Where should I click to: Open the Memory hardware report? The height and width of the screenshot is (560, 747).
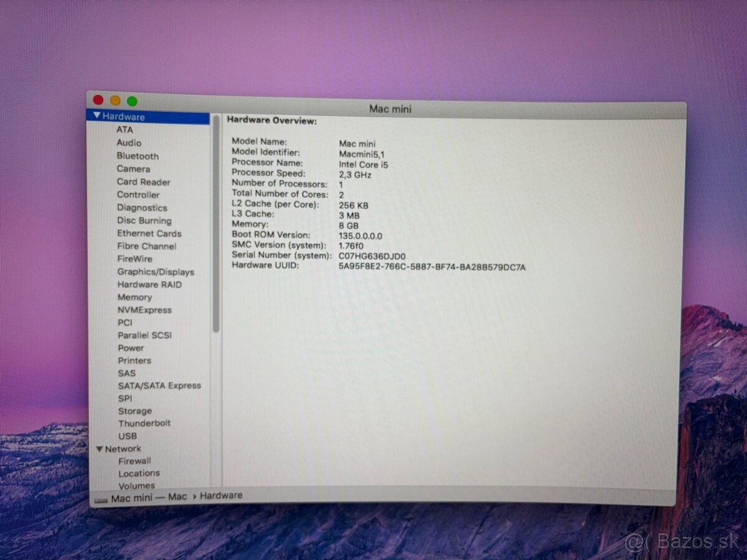click(x=134, y=297)
